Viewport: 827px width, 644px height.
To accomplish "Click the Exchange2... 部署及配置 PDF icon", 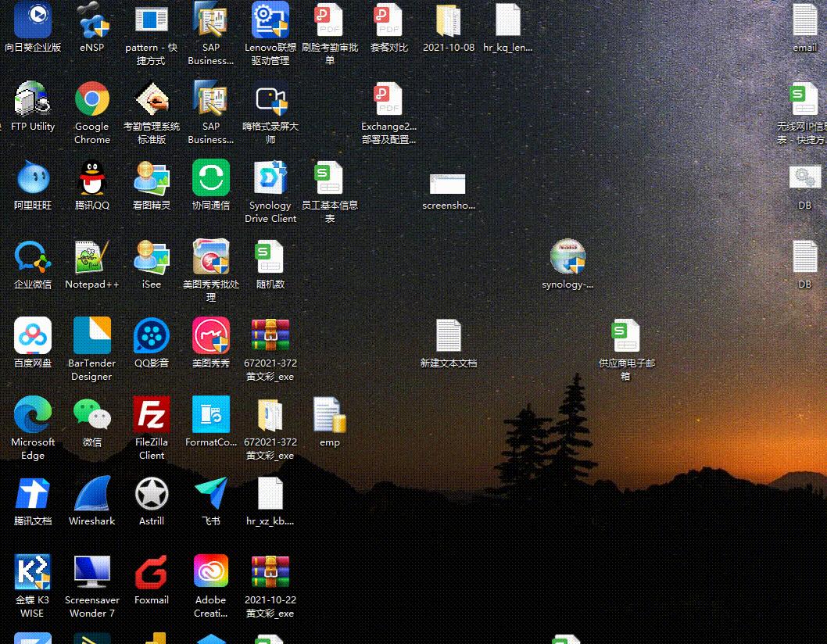I will point(388,98).
